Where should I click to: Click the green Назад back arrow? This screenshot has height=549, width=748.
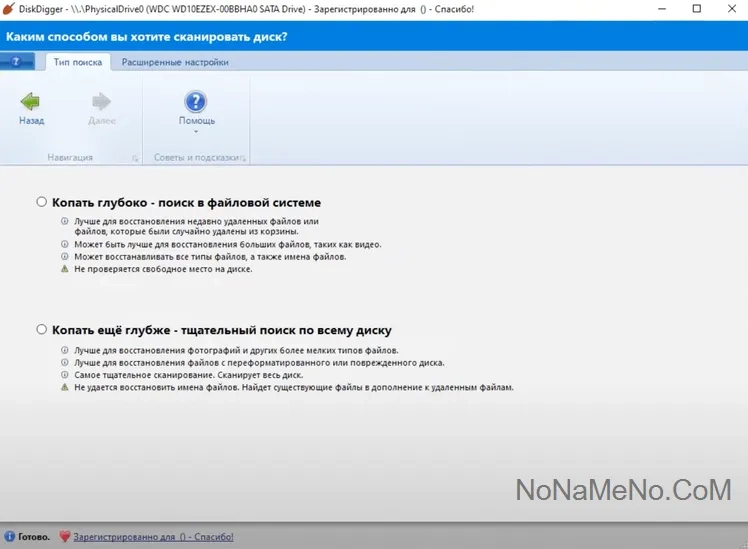(31, 101)
